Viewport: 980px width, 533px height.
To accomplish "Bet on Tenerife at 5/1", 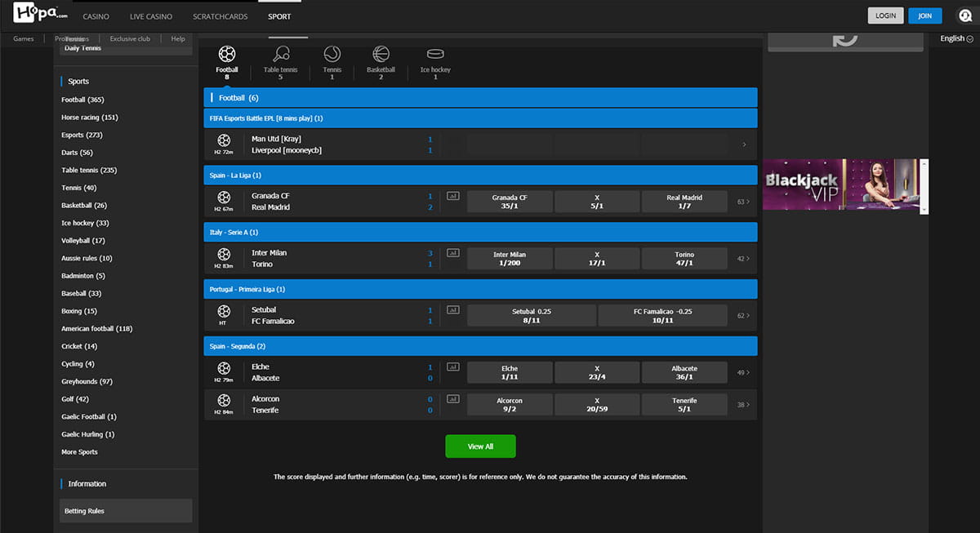I will [x=684, y=405].
